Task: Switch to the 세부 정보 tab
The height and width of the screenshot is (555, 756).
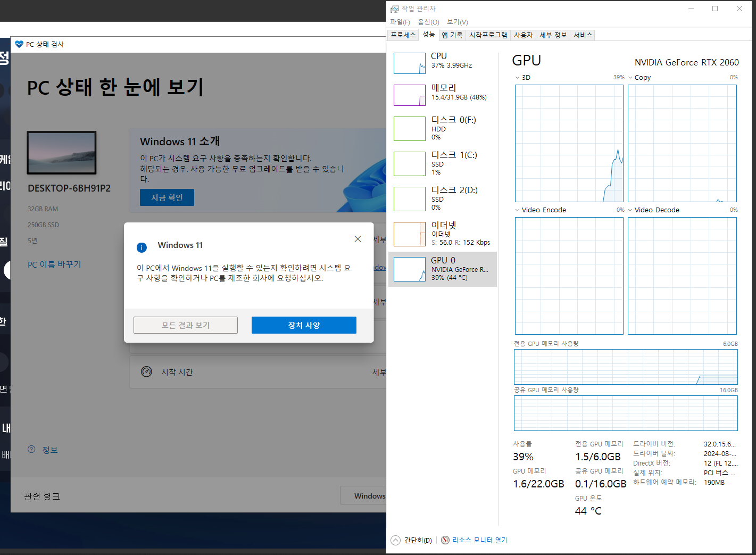Action: coord(553,35)
